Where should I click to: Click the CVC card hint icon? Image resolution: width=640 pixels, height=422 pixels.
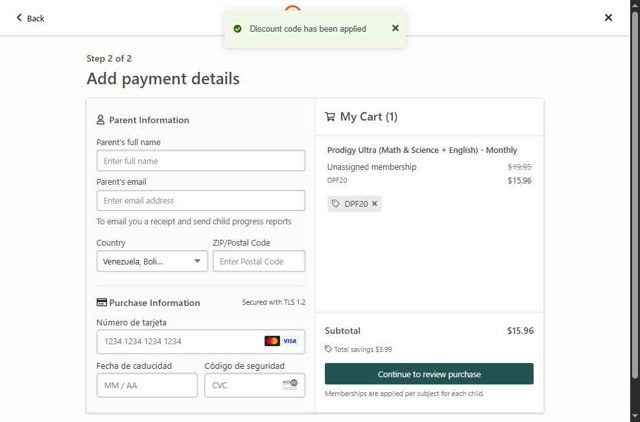pos(290,384)
